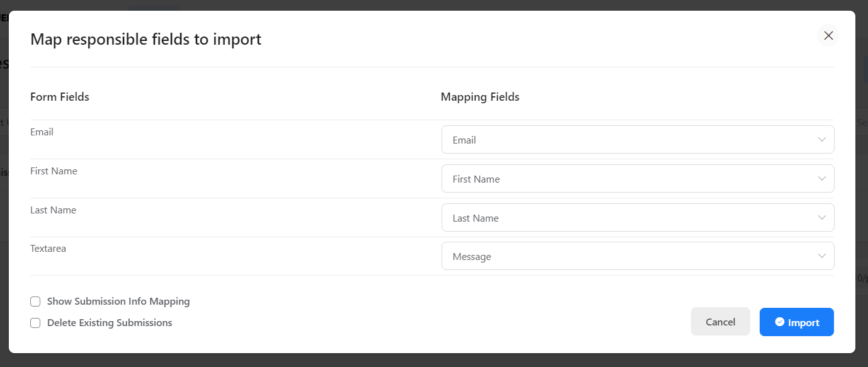Enable Show Submission Info Mapping checkbox
Viewport: 868px width, 367px height.
(x=35, y=302)
